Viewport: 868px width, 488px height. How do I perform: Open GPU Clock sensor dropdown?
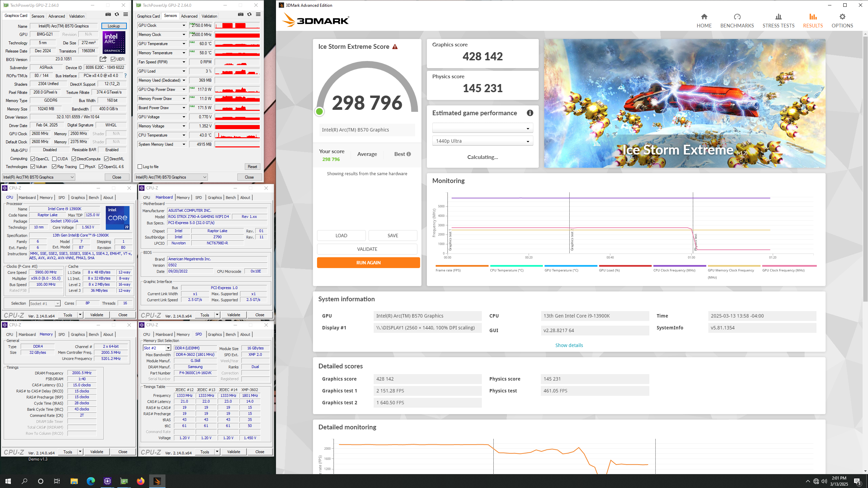point(184,25)
